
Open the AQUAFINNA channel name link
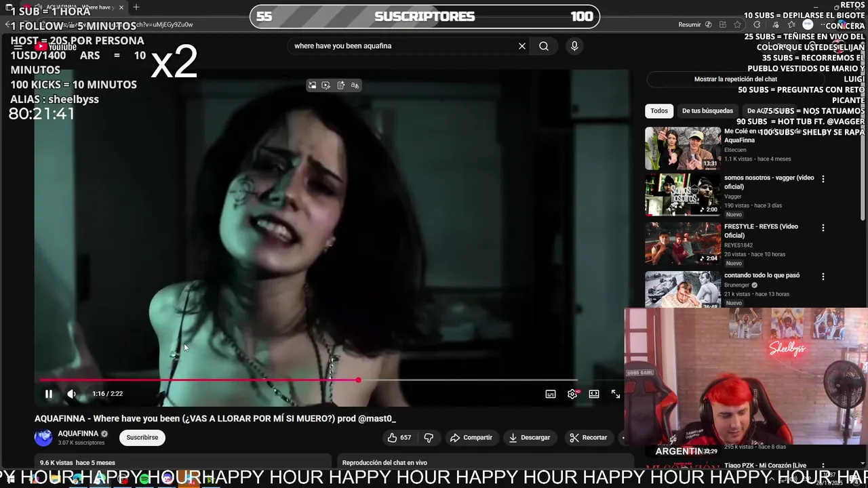coord(78,434)
